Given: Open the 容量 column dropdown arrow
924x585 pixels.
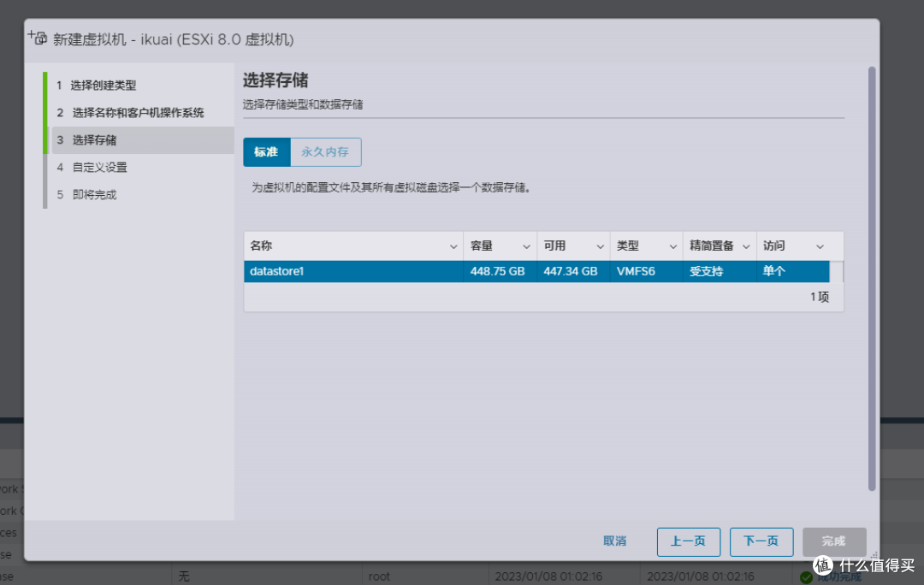Looking at the screenshot, I should pyautogui.click(x=526, y=245).
